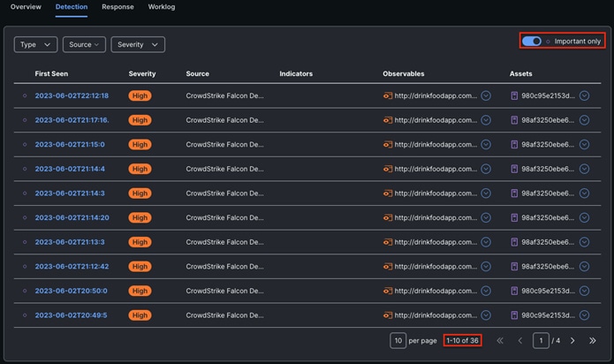Jump to the last page
This screenshot has height=364, width=614.
pos(593,340)
